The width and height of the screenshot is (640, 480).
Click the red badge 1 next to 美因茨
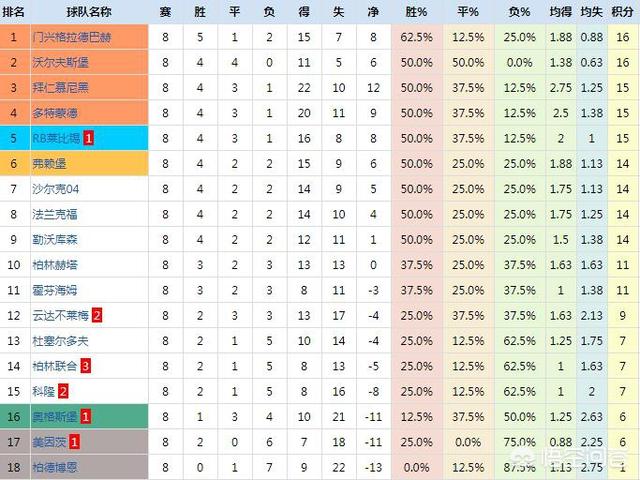(x=74, y=442)
